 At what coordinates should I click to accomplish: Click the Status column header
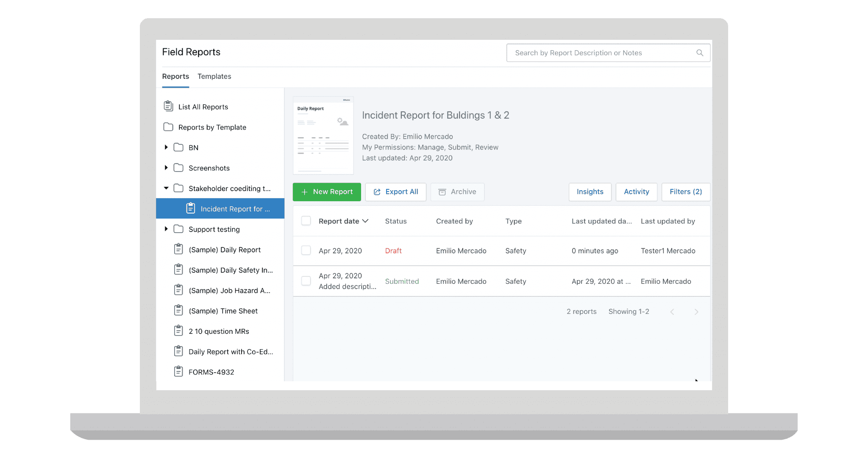point(396,221)
